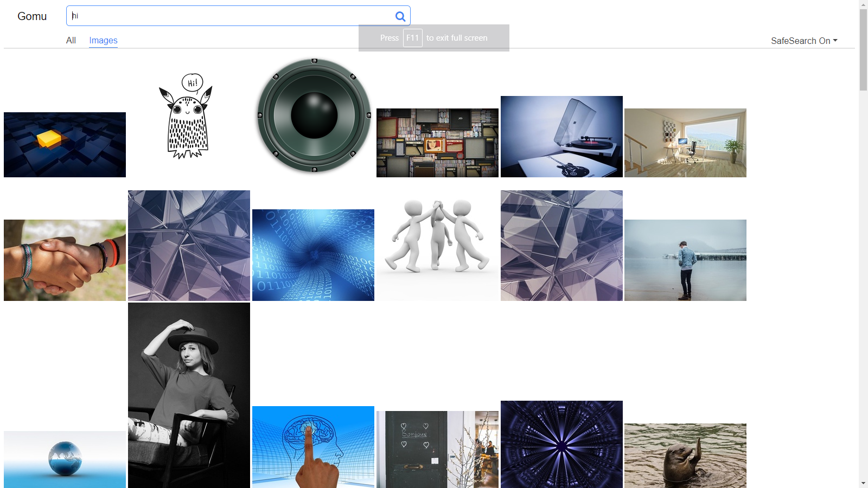This screenshot has height=488, width=868.
Task: Click inside the search input field
Action: point(217,16)
